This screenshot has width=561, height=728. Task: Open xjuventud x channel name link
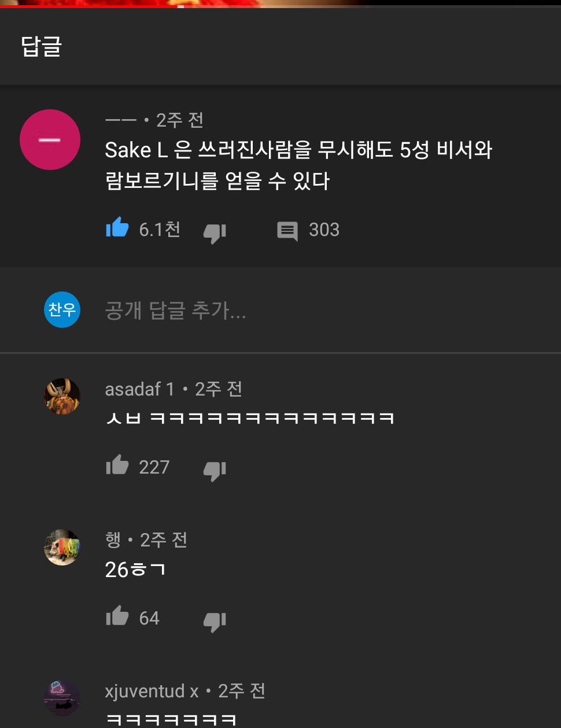pyautogui.click(x=152, y=691)
